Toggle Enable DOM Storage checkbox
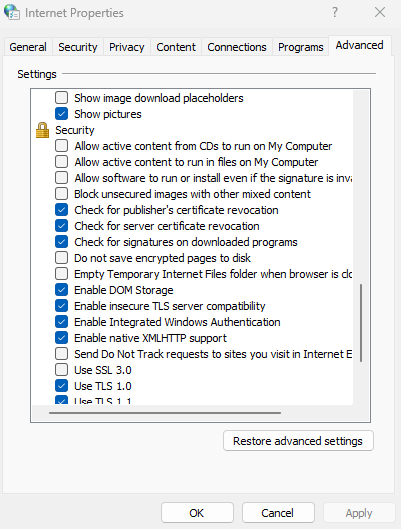Viewport: 401px width, 529px height. pos(61,290)
